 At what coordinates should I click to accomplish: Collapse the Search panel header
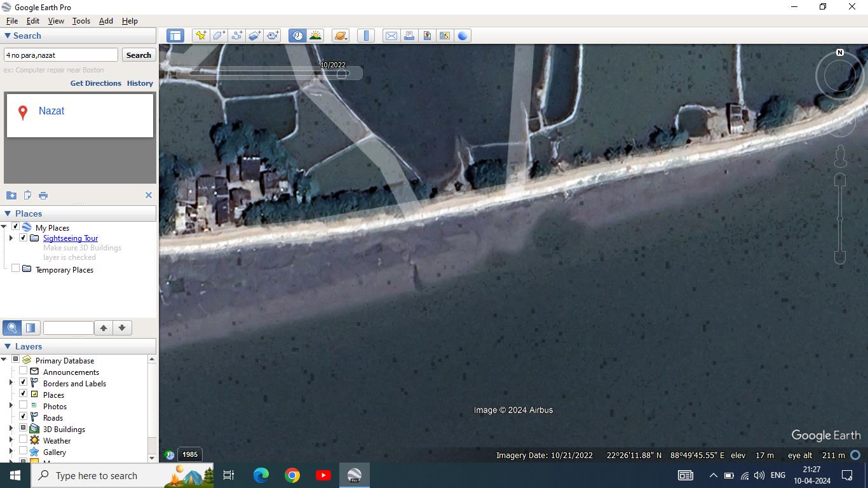(x=8, y=36)
